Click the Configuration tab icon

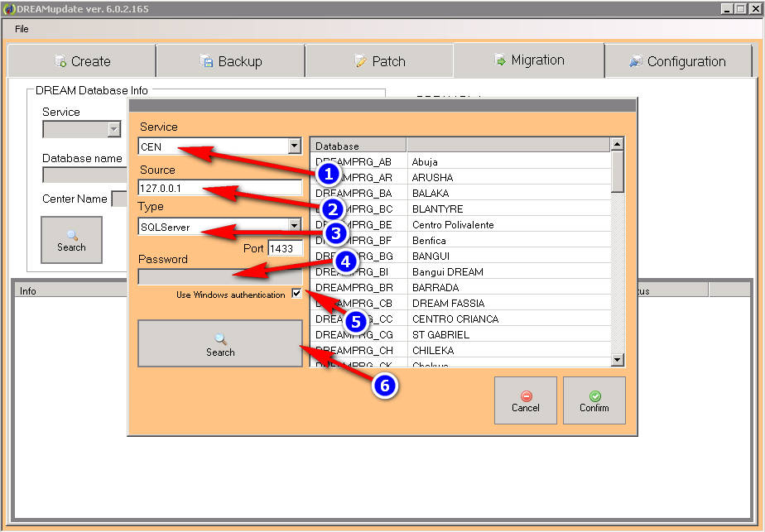tap(635, 61)
